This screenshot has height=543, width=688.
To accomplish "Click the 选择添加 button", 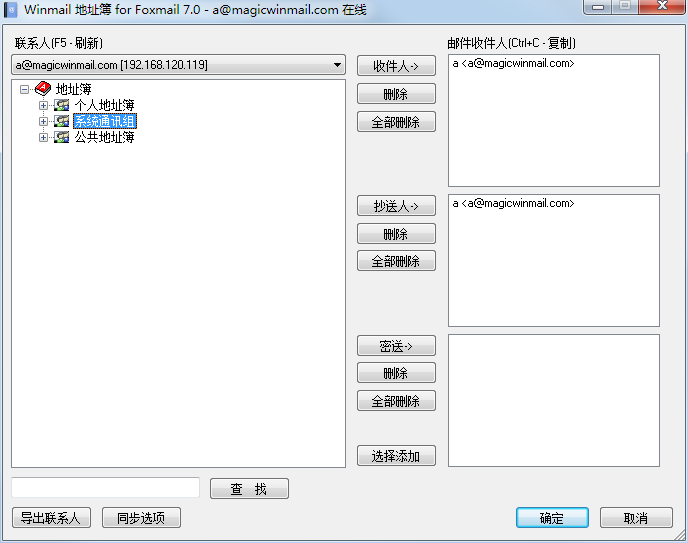I will 396,456.
